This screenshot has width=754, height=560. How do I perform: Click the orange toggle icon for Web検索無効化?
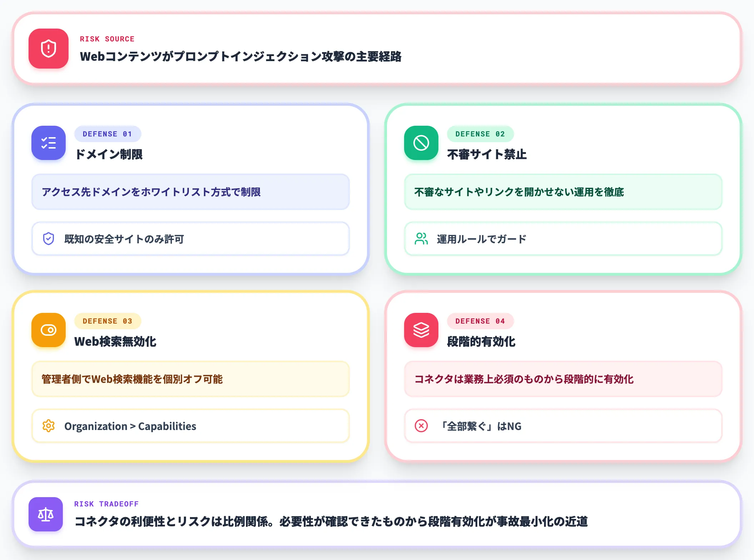pyautogui.click(x=49, y=330)
